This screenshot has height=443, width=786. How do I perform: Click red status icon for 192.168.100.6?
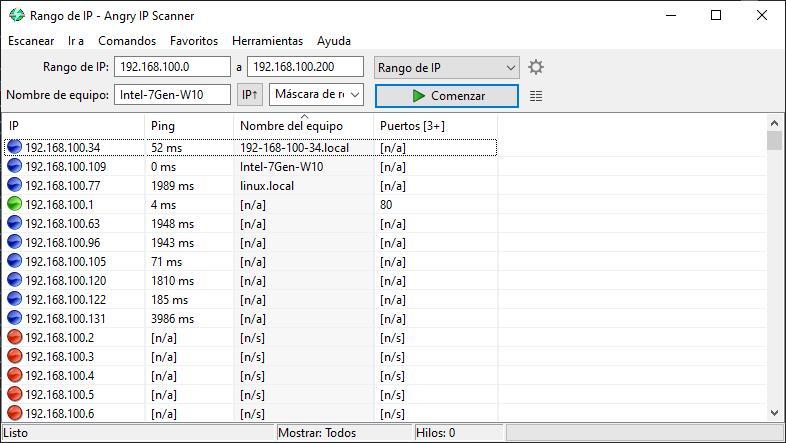(15, 413)
